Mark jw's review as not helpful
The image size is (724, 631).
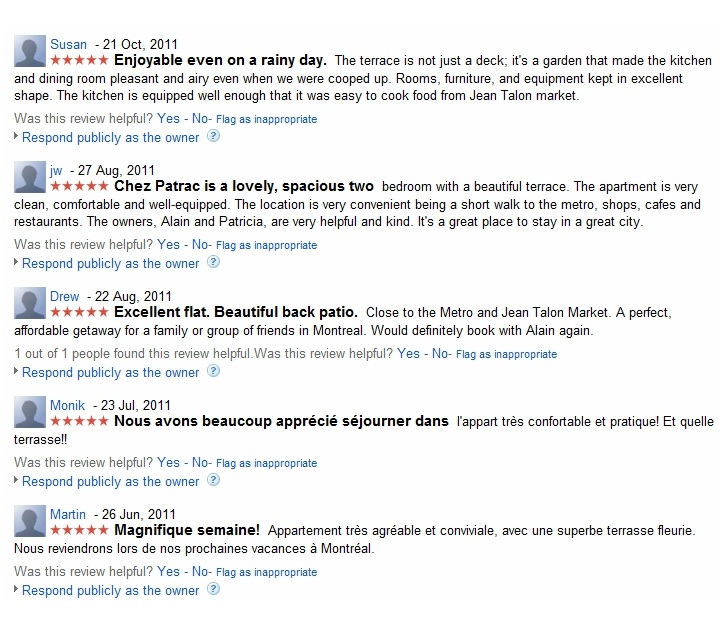pos(199,245)
